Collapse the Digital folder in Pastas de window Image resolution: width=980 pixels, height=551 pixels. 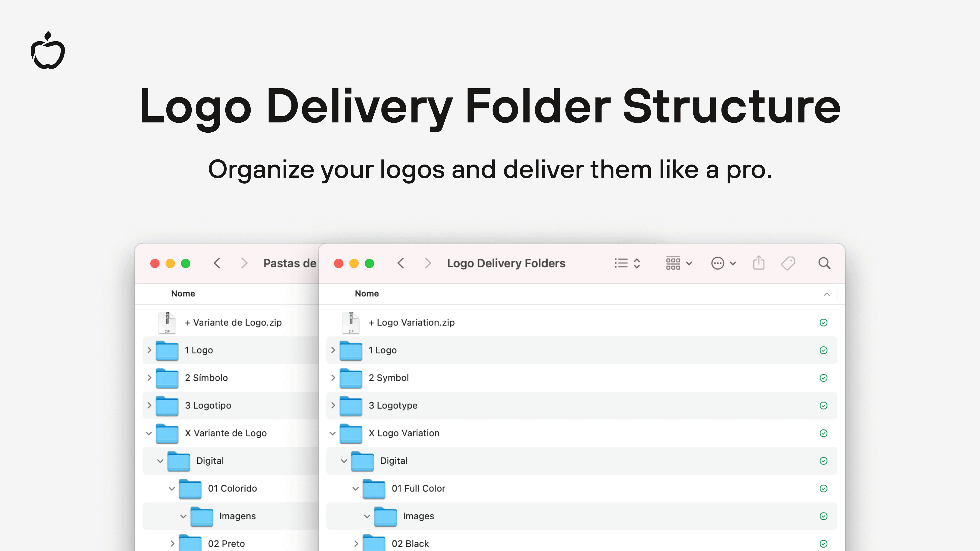[160, 461]
